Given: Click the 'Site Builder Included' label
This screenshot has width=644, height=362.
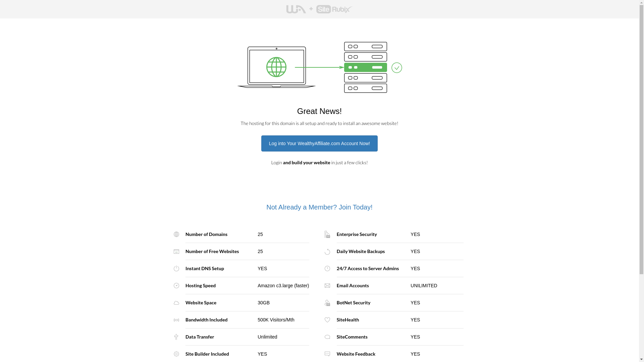Looking at the screenshot, I should click(x=207, y=354).
